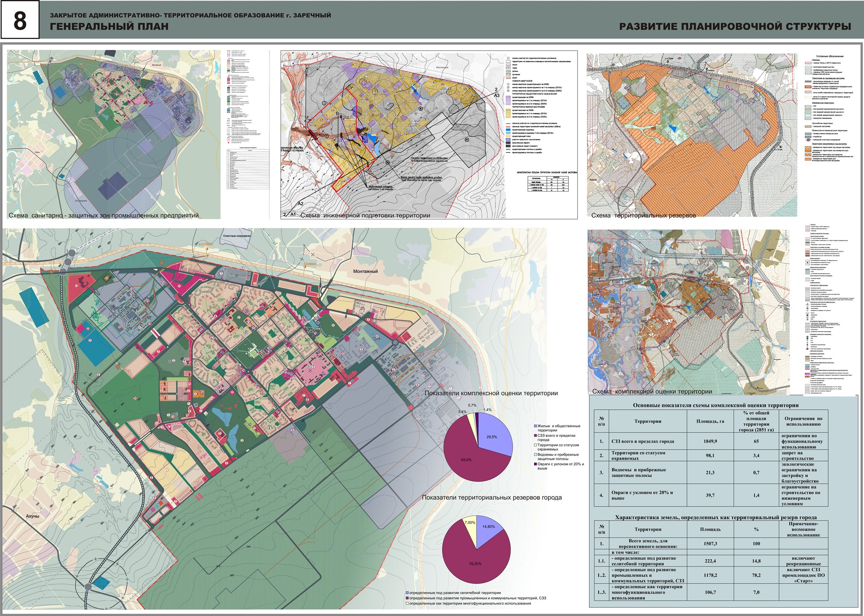Click the dark purple 'Овраги с уклоном' legend swatch

pos(535,464)
